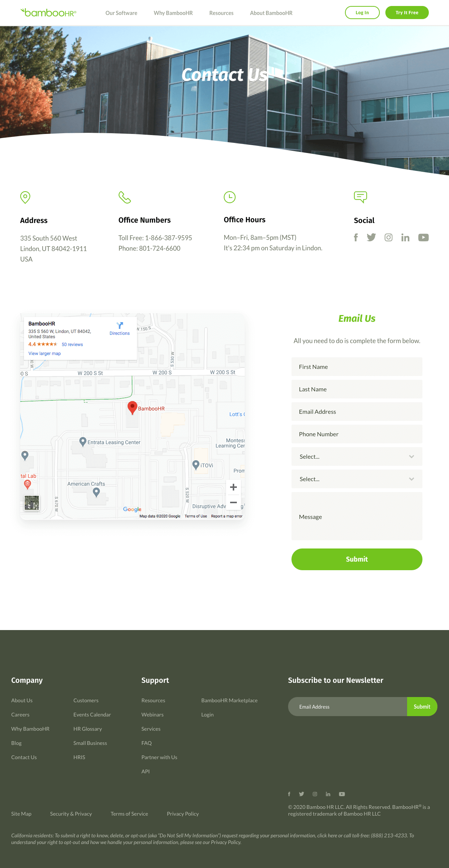This screenshot has width=449, height=868.
Task: Open Site Map link
Action: [21, 814]
